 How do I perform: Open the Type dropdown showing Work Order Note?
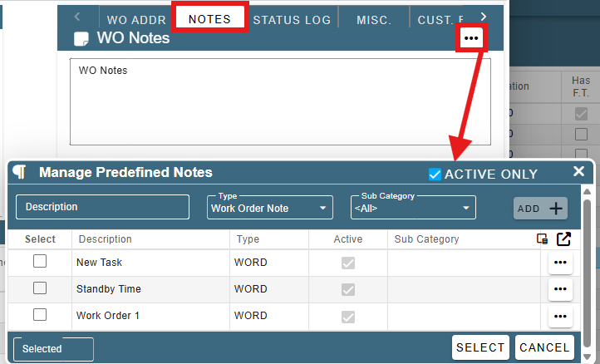tap(270, 208)
